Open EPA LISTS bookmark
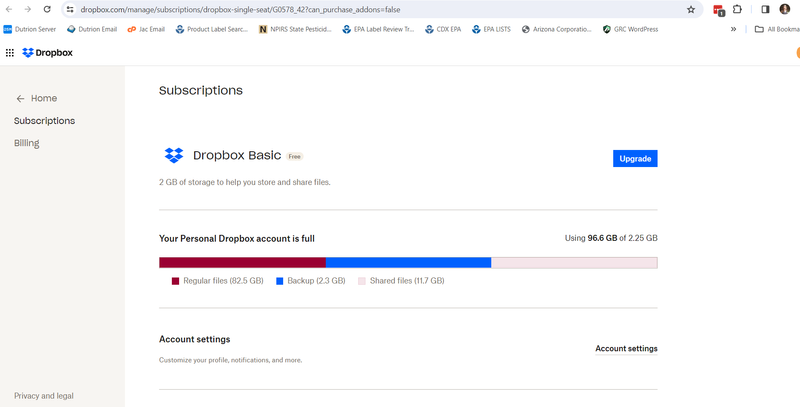 click(491, 29)
